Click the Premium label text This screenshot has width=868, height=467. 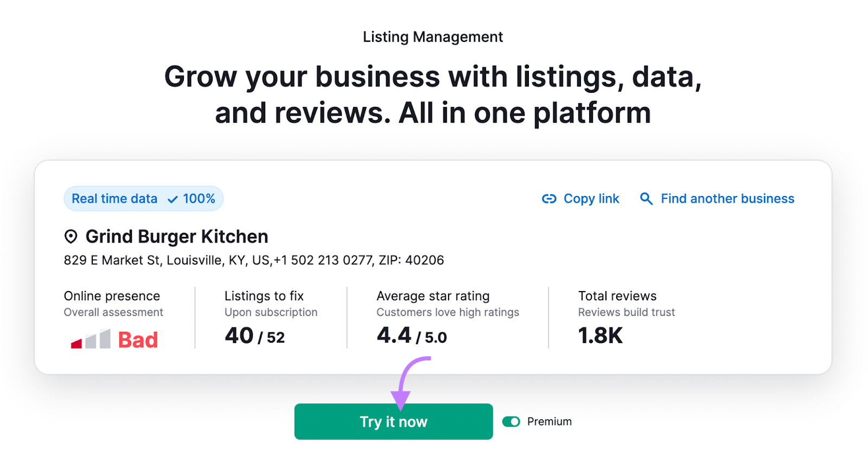tap(550, 421)
